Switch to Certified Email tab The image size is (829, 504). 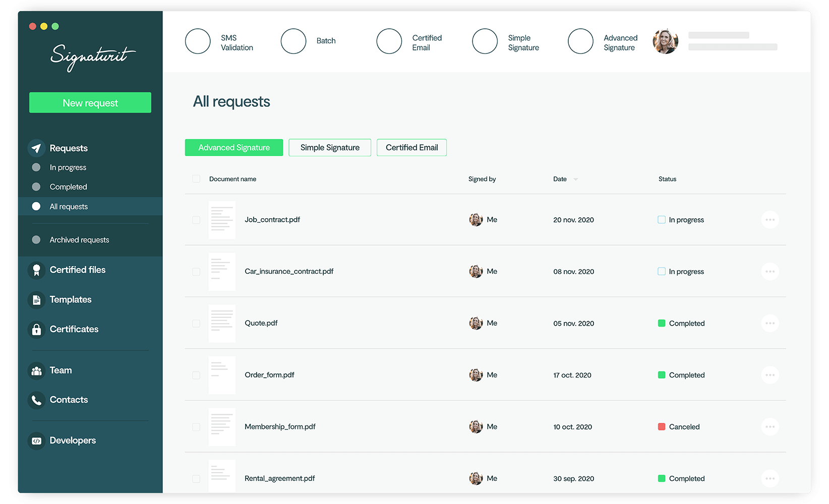pyautogui.click(x=411, y=148)
